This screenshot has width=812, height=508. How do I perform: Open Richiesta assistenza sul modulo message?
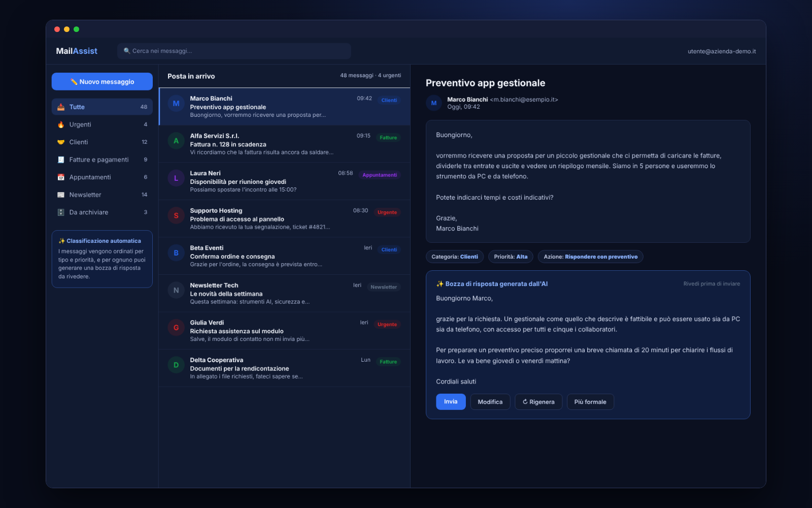tap(284, 331)
